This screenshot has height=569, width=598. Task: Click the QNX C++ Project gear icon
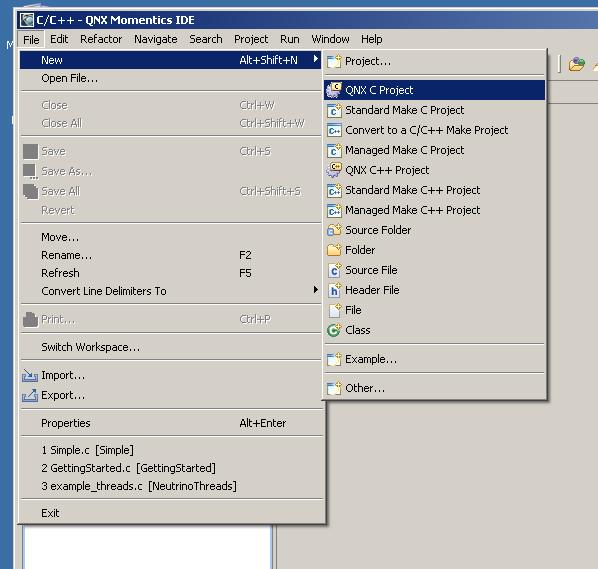coord(334,170)
